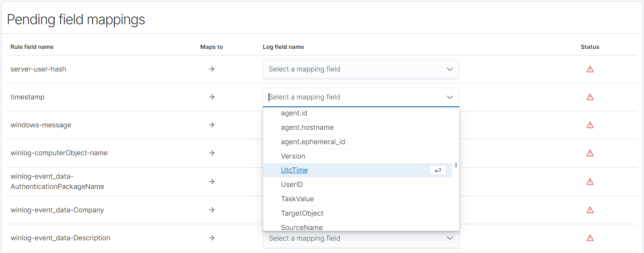Select agent.id from the options list
Screen dimensions: 644x253
(x=294, y=113)
